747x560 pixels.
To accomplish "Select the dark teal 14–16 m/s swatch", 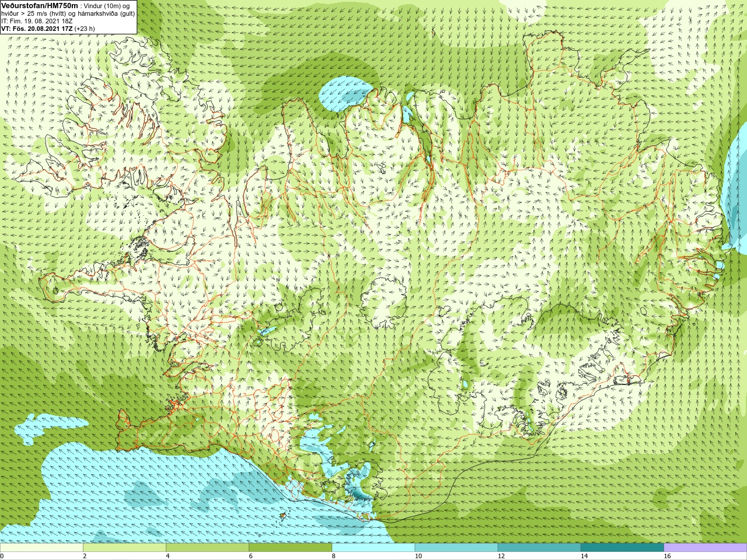I will [x=622, y=548].
